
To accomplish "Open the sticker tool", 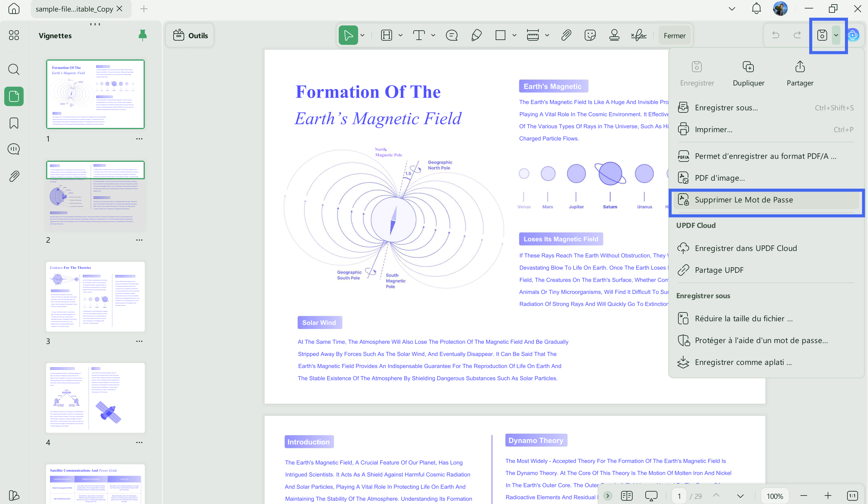I will 590,35.
